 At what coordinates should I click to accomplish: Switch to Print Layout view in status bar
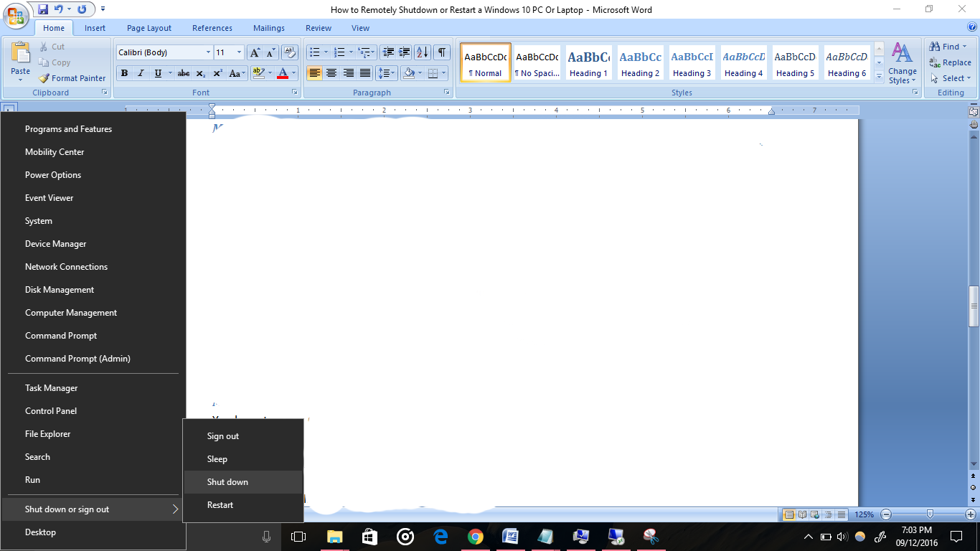789,514
